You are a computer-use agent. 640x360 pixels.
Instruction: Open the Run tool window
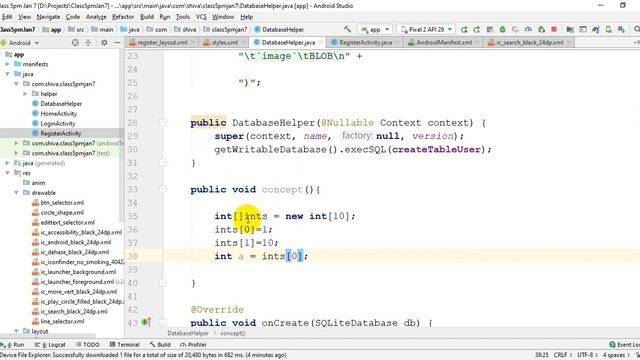[13, 344]
